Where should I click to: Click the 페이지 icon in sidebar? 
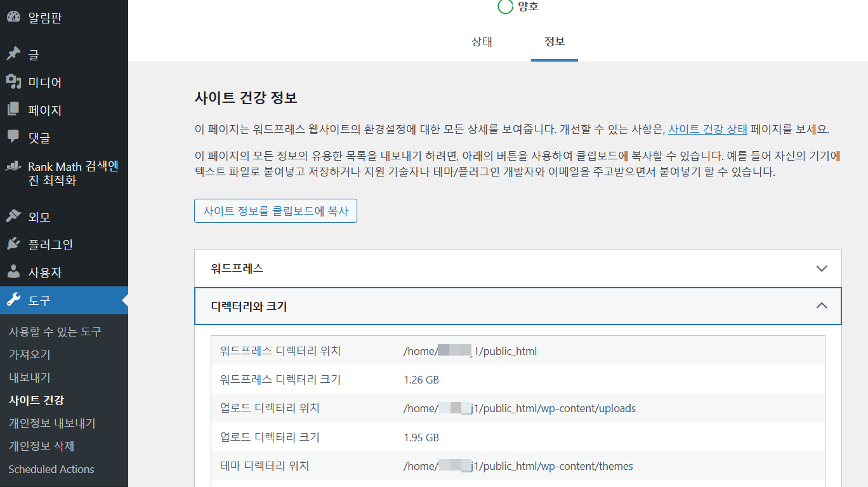(x=14, y=109)
